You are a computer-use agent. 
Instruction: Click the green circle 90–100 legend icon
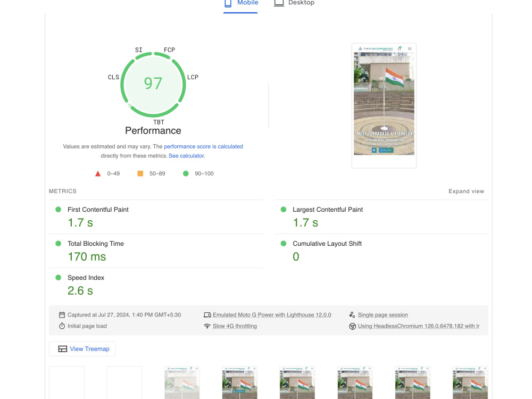(186, 174)
